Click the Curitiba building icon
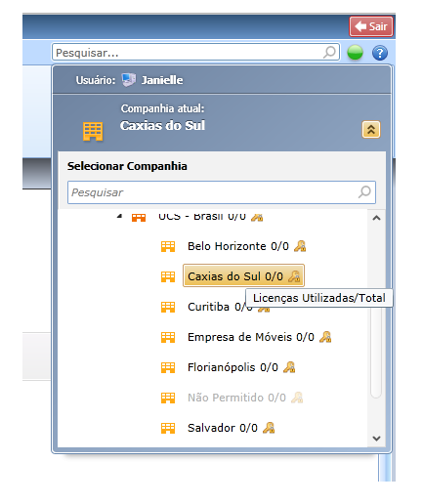This screenshot has height=504, width=423. click(168, 307)
